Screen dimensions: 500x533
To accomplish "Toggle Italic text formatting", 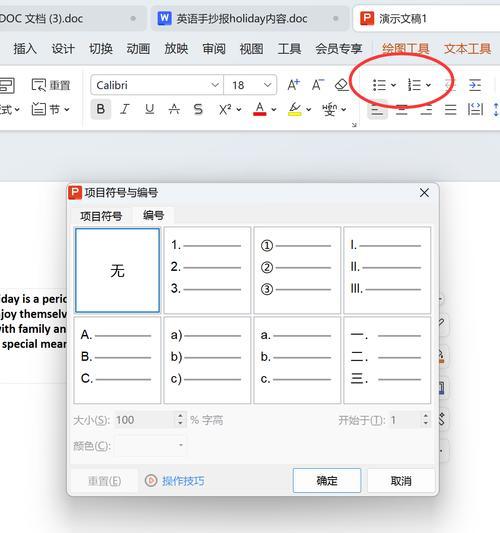I will coord(125,109).
